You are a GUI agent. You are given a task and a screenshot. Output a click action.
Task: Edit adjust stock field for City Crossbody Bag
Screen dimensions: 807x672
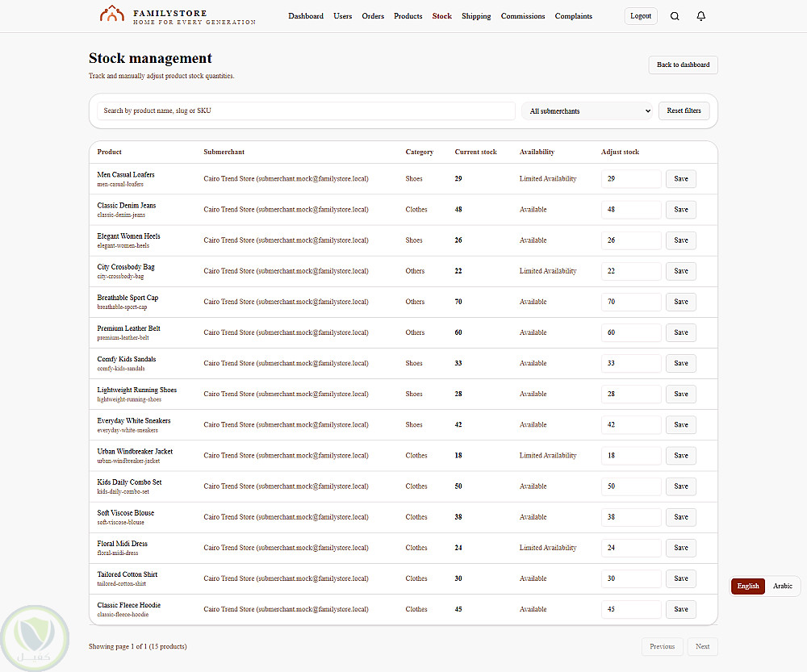(631, 270)
